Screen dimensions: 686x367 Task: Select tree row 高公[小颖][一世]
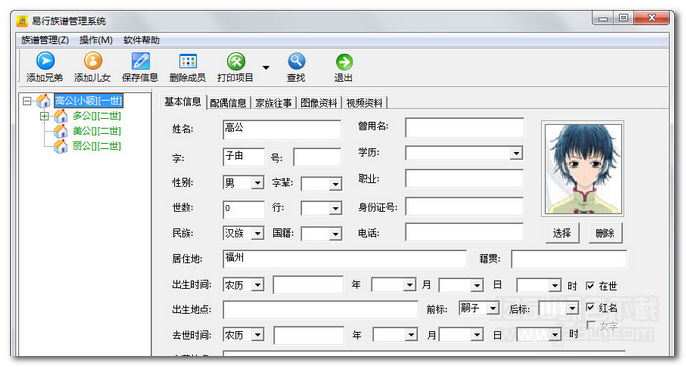[88, 101]
